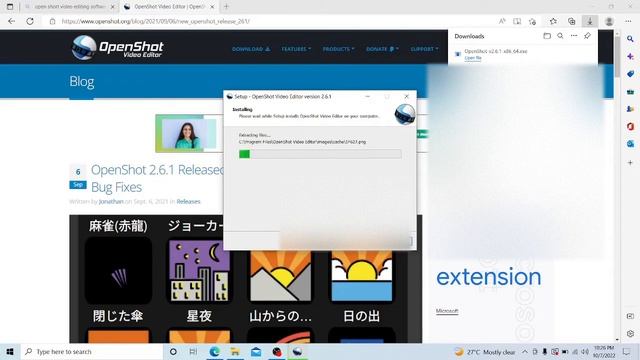
Task: Click the Type here to search box
Action: tap(92, 352)
